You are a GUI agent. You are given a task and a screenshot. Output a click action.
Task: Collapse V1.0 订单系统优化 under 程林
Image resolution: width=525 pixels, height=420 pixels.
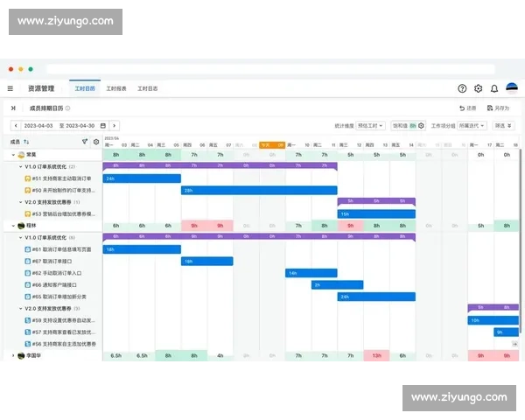click(20, 237)
